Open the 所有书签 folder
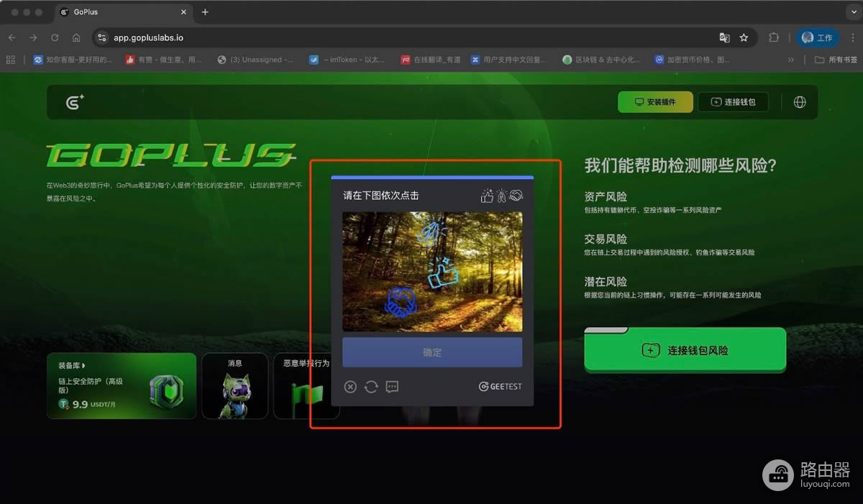This screenshot has height=504, width=863. point(835,60)
